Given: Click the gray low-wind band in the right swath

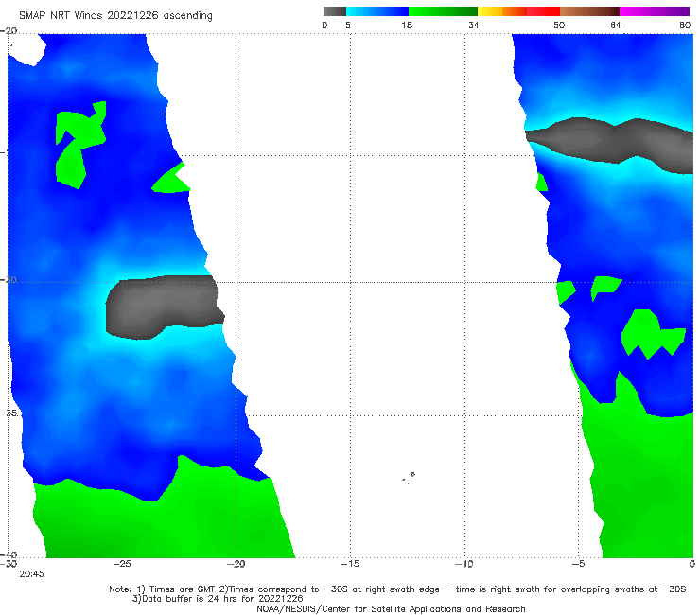Looking at the screenshot, I should point(610,145).
